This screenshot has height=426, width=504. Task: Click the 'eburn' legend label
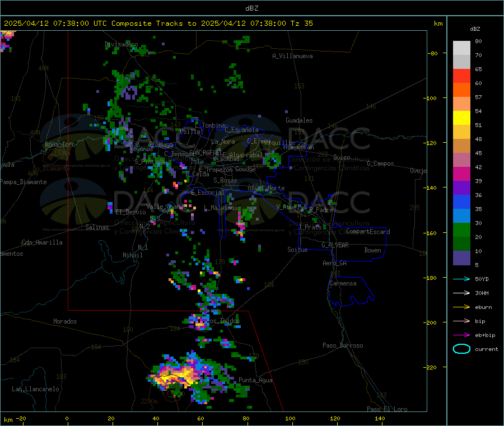[483, 307]
